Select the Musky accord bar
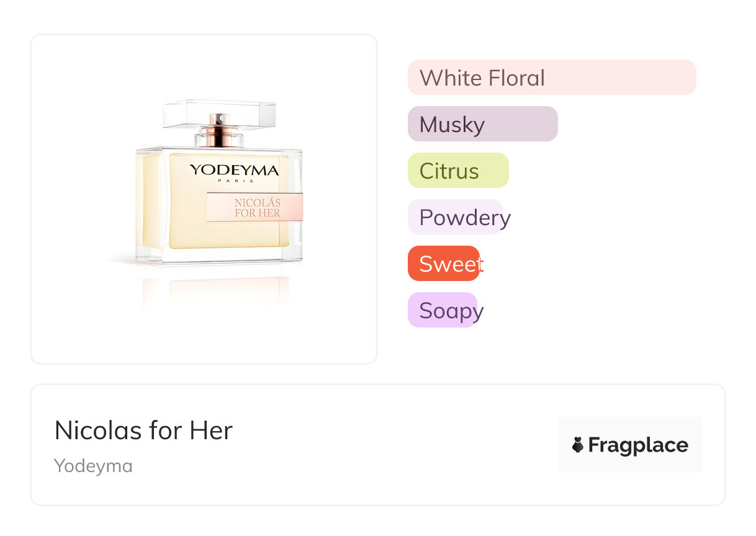 pos(482,124)
